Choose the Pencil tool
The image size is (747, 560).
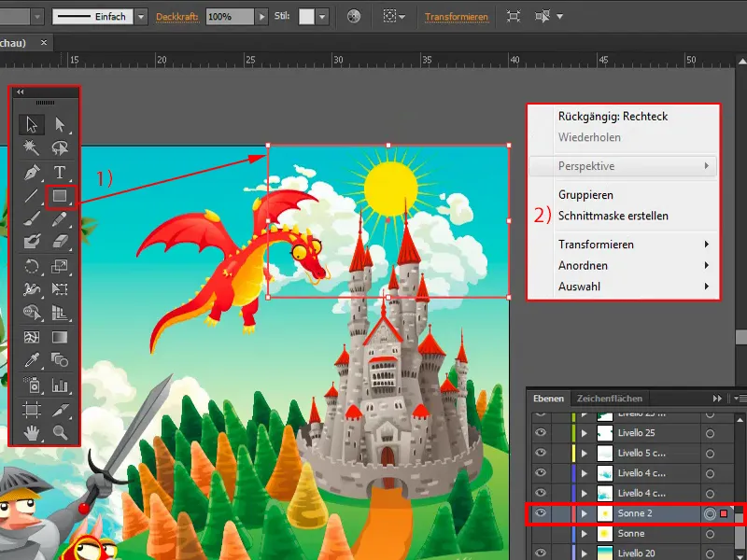(x=60, y=219)
